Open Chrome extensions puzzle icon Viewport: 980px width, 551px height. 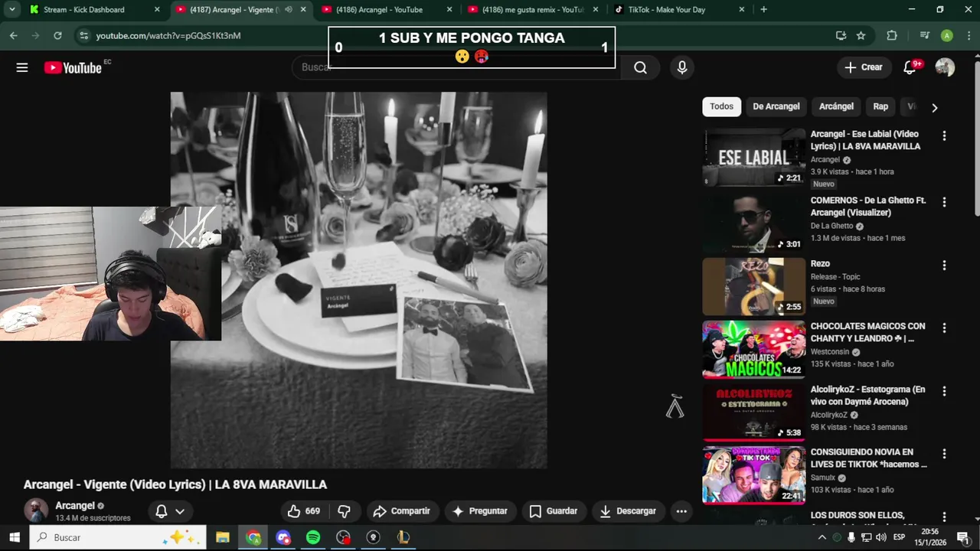pos(892,35)
